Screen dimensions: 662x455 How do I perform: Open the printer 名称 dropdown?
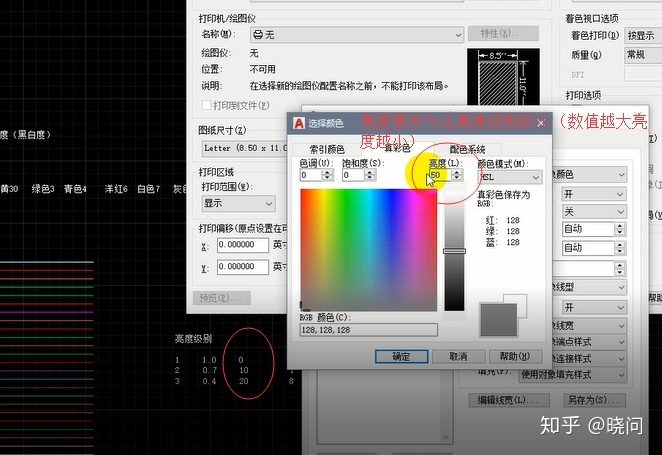click(x=357, y=35)
